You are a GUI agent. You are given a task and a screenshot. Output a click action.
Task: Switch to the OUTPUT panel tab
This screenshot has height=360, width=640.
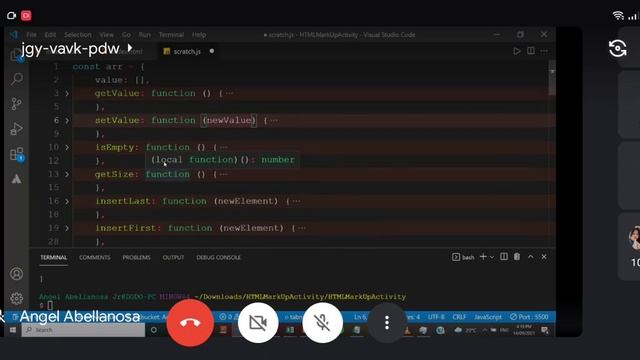[x=173, y=257]
